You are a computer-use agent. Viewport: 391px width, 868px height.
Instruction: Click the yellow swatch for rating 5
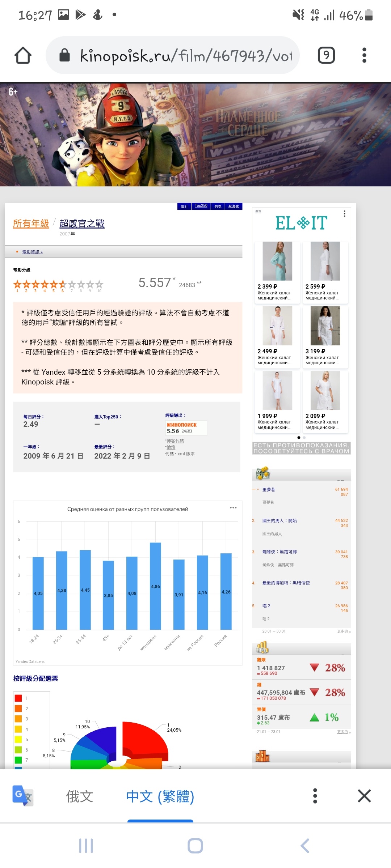point(18,739)
